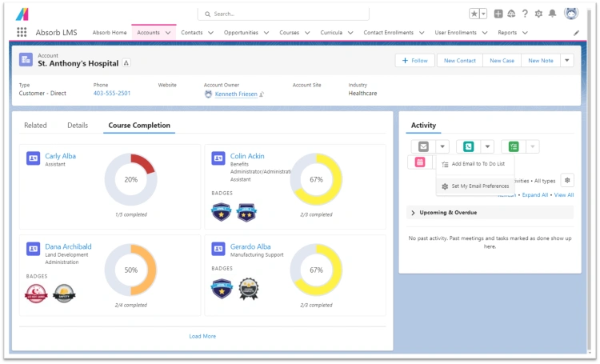Open the favorites list dropdown arrow

tap(483, 14)
